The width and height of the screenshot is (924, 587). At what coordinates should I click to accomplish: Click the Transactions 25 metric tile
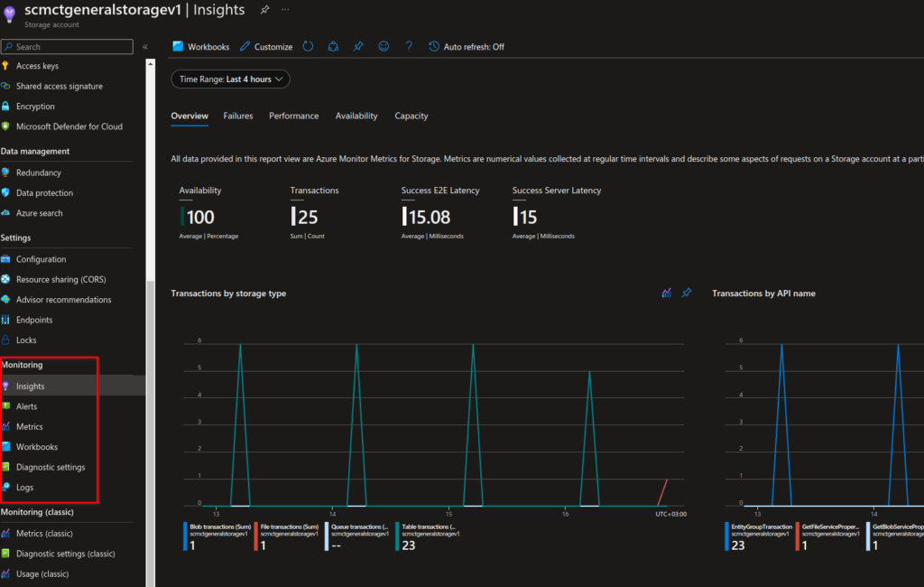[x=315, y=212]
